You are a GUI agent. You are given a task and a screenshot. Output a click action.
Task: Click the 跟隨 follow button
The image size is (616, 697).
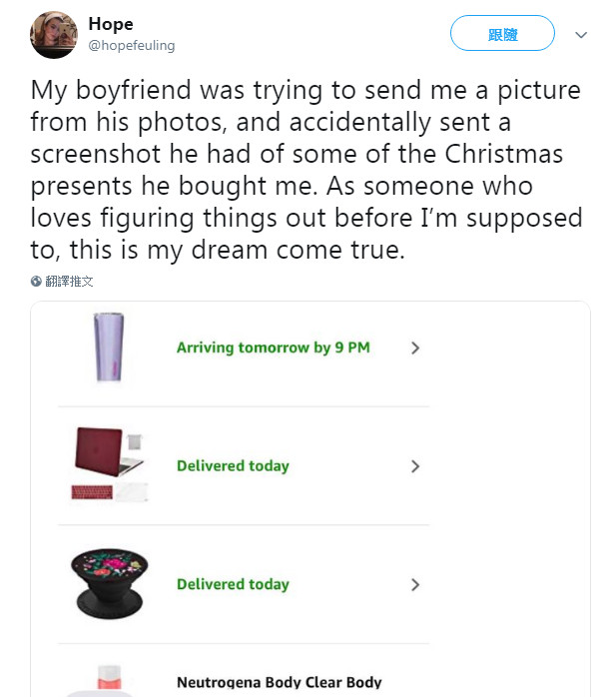pyautogui.click(x=502, y=34)
